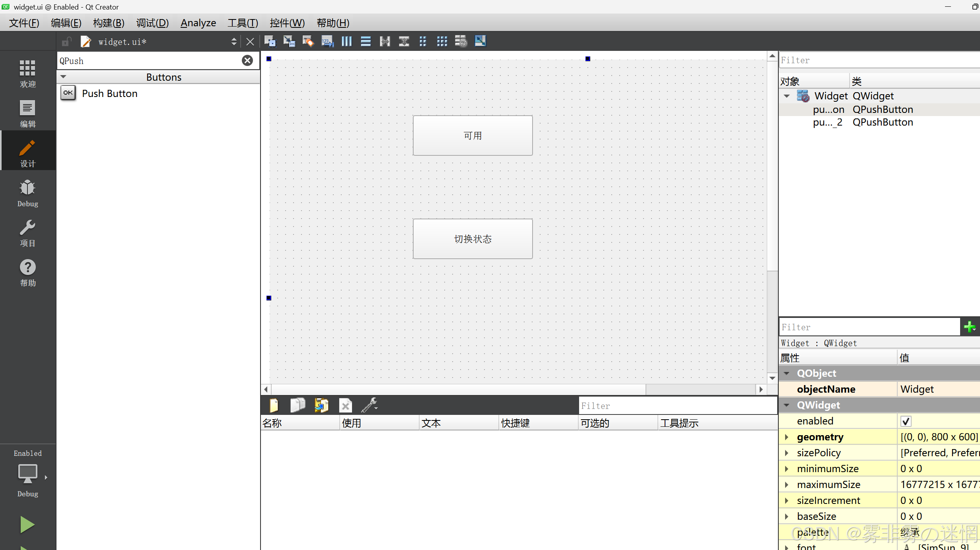
Task: Toggle the enabled property checkbox
Action: [906, 421]
